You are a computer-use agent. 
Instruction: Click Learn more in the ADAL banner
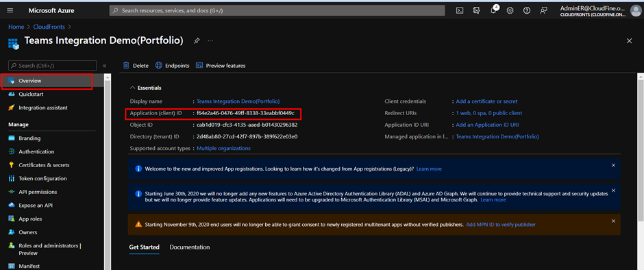(x=493, y=199)
